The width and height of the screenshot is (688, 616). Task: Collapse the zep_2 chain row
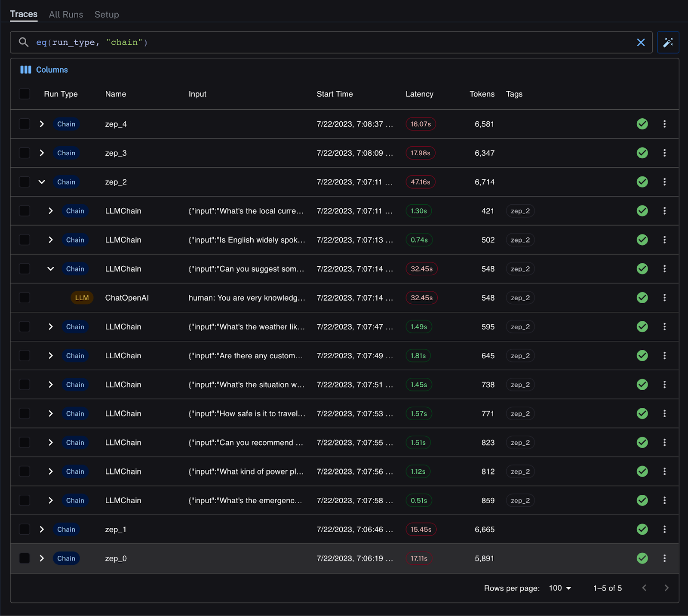tap(42, 182)
